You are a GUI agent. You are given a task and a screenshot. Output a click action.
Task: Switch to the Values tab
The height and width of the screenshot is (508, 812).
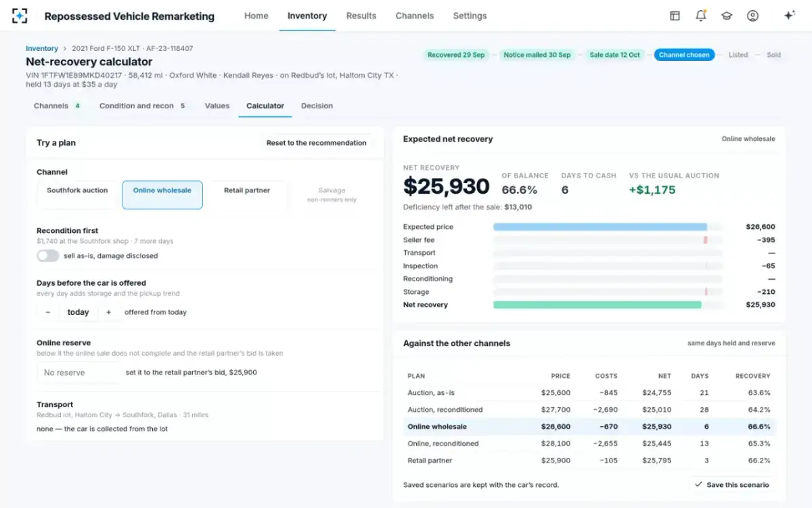217,106
